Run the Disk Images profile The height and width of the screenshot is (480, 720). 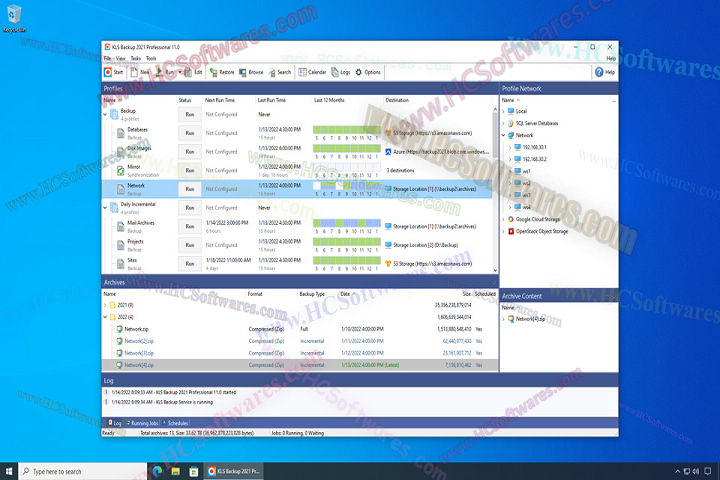click(x=190, y=152)
